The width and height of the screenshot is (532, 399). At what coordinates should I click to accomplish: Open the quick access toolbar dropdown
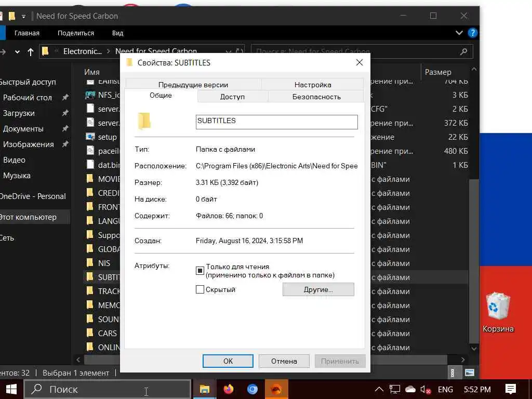pos(23,16)
